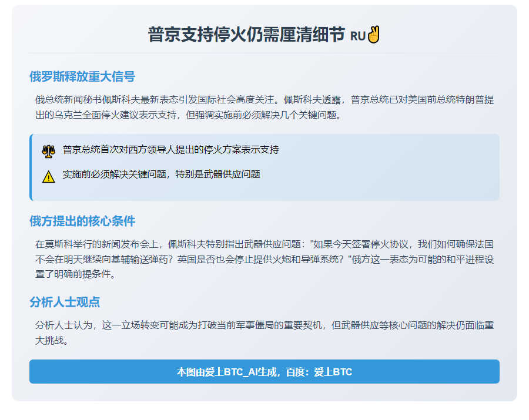Select the main title 普京支持停火仍需厘清细节
This screenshot has height=420, width=529.
247,35
